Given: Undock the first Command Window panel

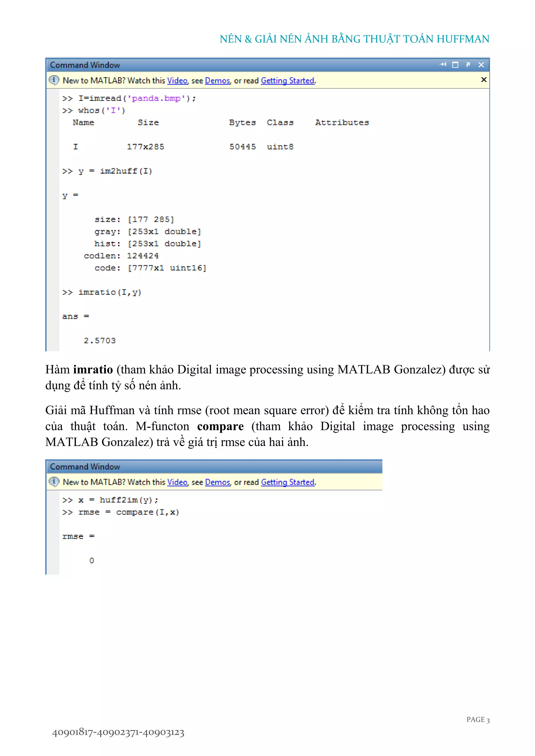Looking at the screenshot, I should pyautogui.click(x=468, y=64).
